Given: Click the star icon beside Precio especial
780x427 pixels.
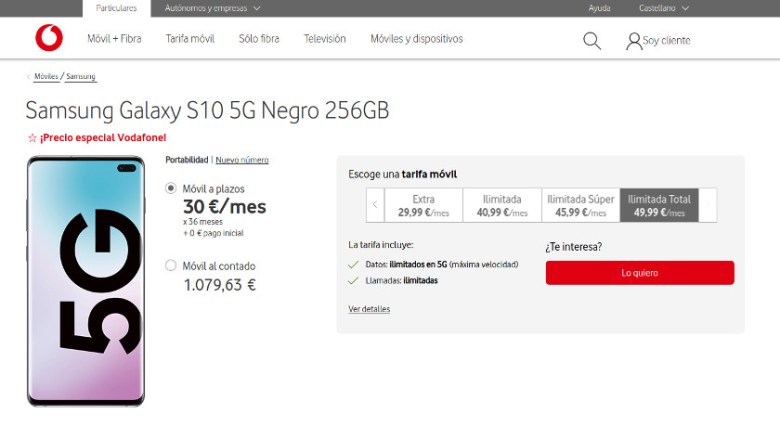Looking at the screenshot, I should click(x=32, y=138).
